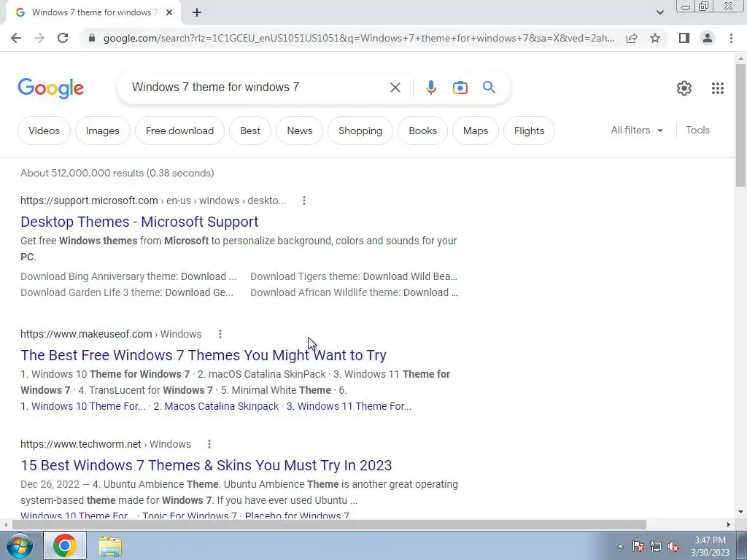This screenshot has width=747, height=560.
Task: Open Google quick settings gear
Action: pos(684,88)
